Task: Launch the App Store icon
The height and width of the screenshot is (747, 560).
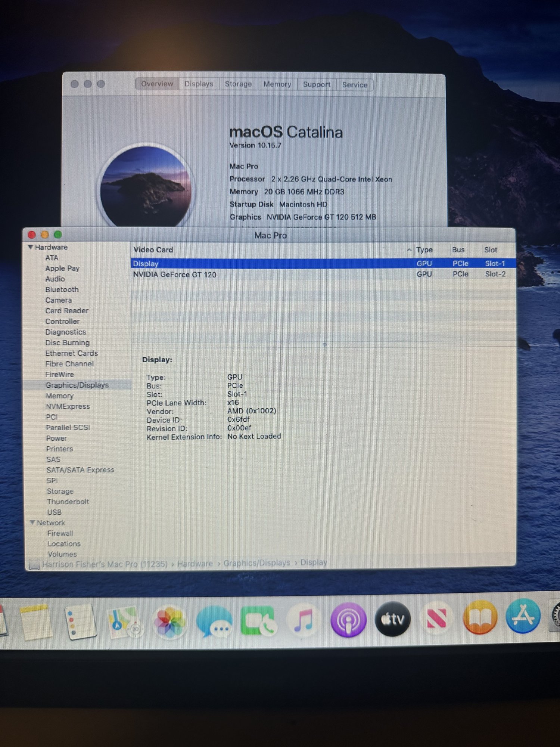Action: pos(523,616)
